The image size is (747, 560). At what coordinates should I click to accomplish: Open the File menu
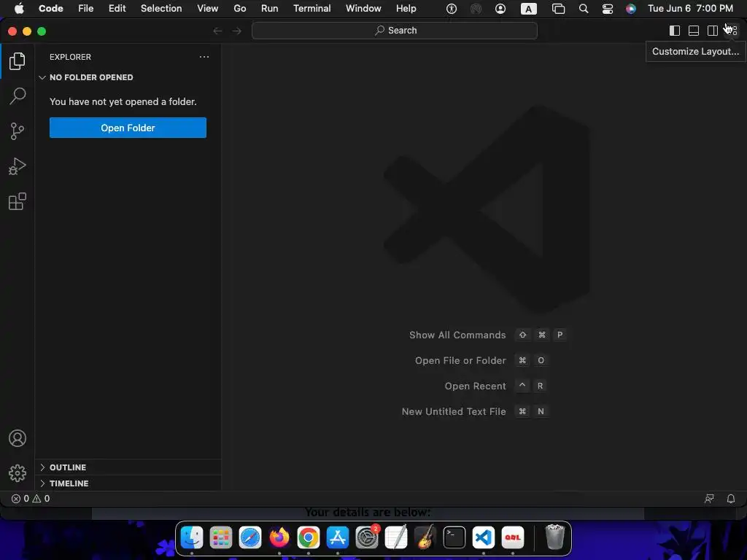[86, 9]
